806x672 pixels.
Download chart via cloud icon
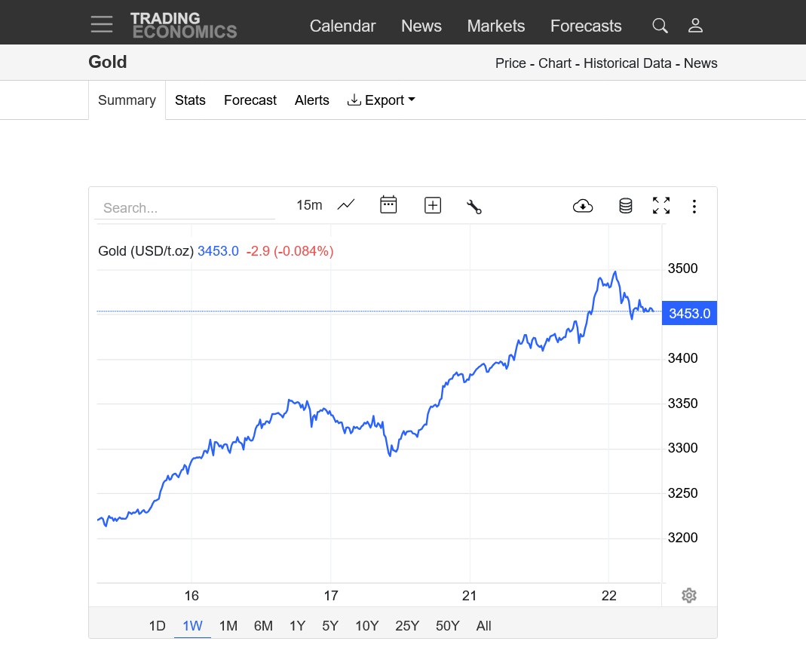[x=583, y=206]
